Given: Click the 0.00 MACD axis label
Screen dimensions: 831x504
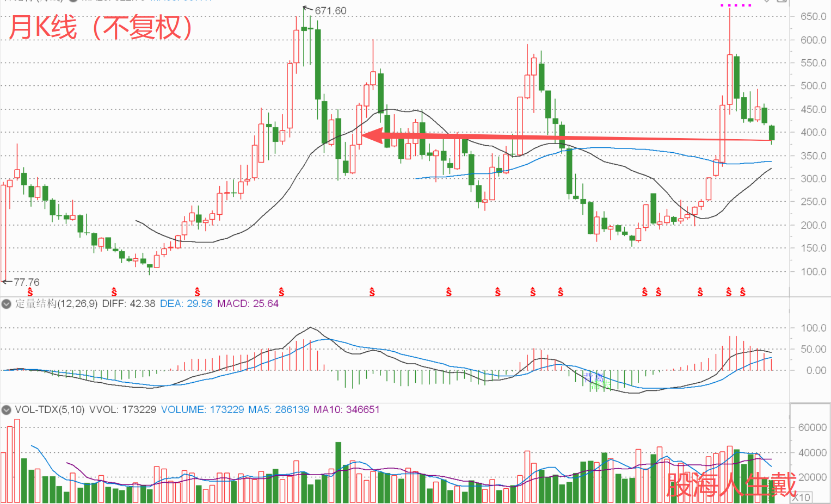Looking at the screenshot, I should (816, 370).
